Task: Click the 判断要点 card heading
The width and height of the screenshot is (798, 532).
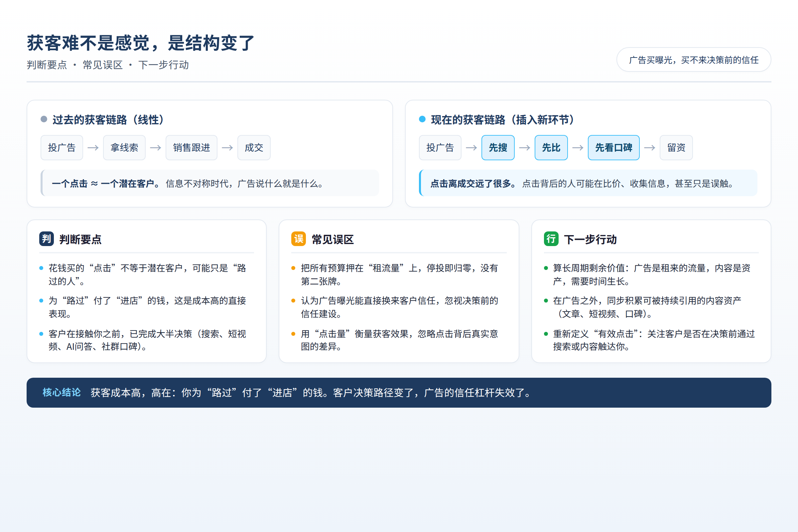Action: coord(80,239)
